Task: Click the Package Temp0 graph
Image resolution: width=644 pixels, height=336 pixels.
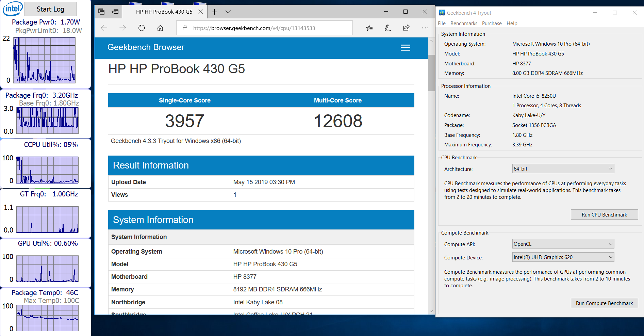Action: 47,318
